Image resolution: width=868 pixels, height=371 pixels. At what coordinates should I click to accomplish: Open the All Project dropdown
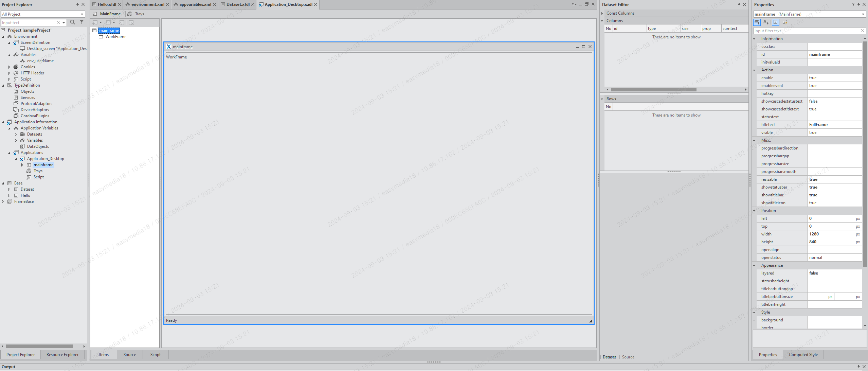82,14
